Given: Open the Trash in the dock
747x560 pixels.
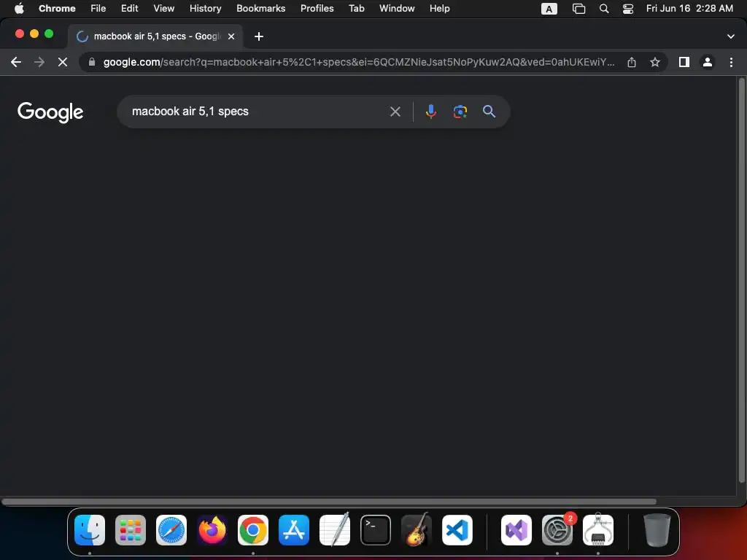Looking at the screenshot, I should click(x=657, y=530).
